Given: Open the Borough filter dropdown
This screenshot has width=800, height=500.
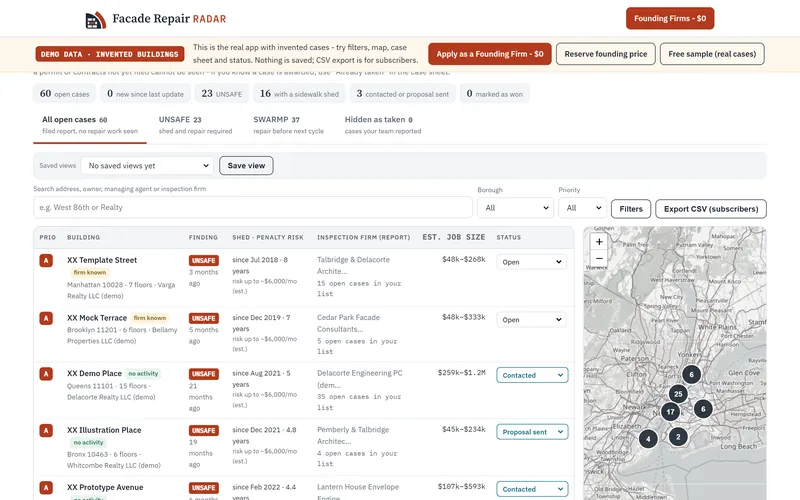Looking at the screenshot, I should tap(515, 208).
